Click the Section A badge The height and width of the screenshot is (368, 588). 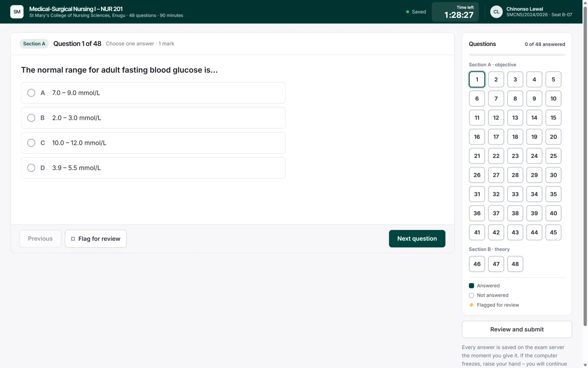(34, 44)
